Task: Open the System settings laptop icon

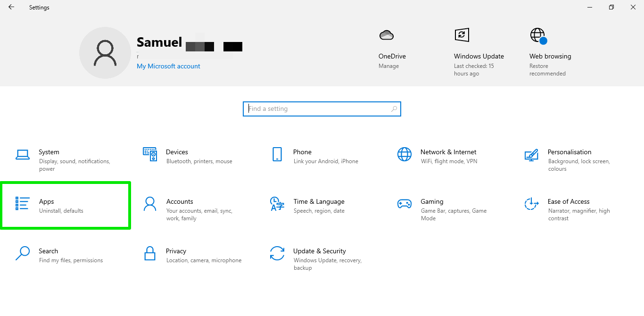Action: (x=23, y=154)
